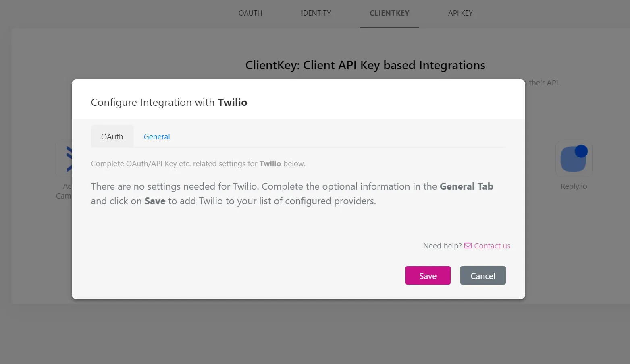Click the 'Need help?' text

click(442, 246)
